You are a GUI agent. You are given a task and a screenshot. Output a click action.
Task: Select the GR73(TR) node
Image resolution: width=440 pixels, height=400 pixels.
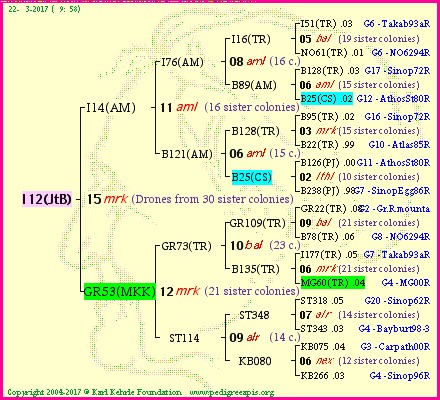coord(187,246)
